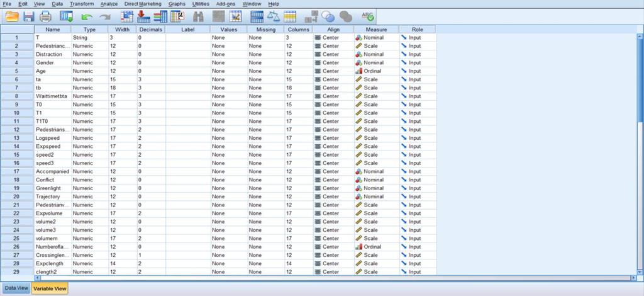Select row number 29 header

(x=17, y=271)
